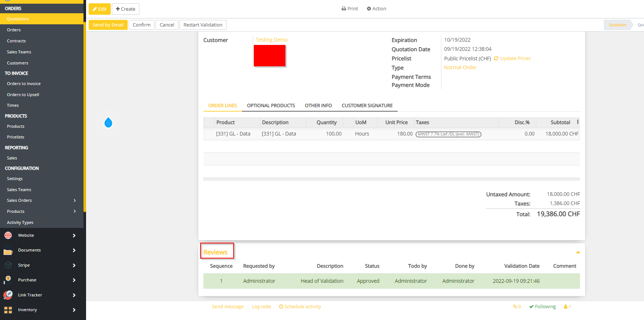
Task: Switch to the Customer Signature tab
Action: pos(367,106)
